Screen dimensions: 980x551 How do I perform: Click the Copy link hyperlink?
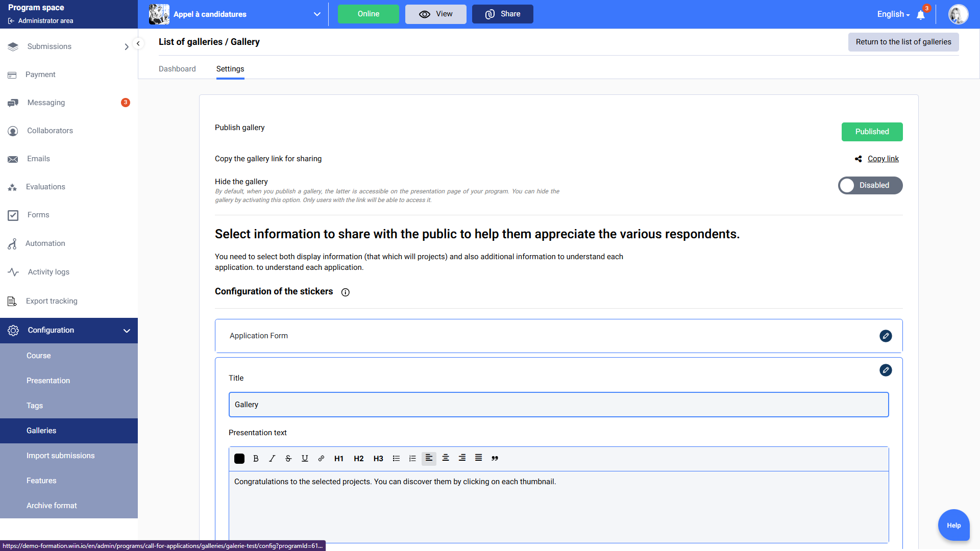tap(883, 159)
